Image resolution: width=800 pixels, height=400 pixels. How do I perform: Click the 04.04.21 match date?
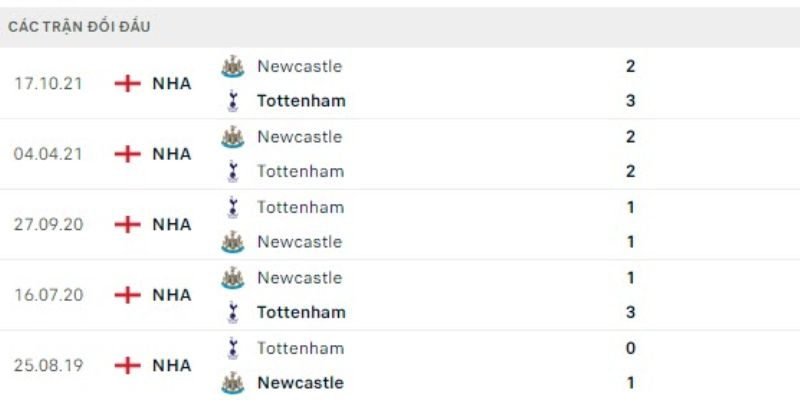(x=48, y=154)
